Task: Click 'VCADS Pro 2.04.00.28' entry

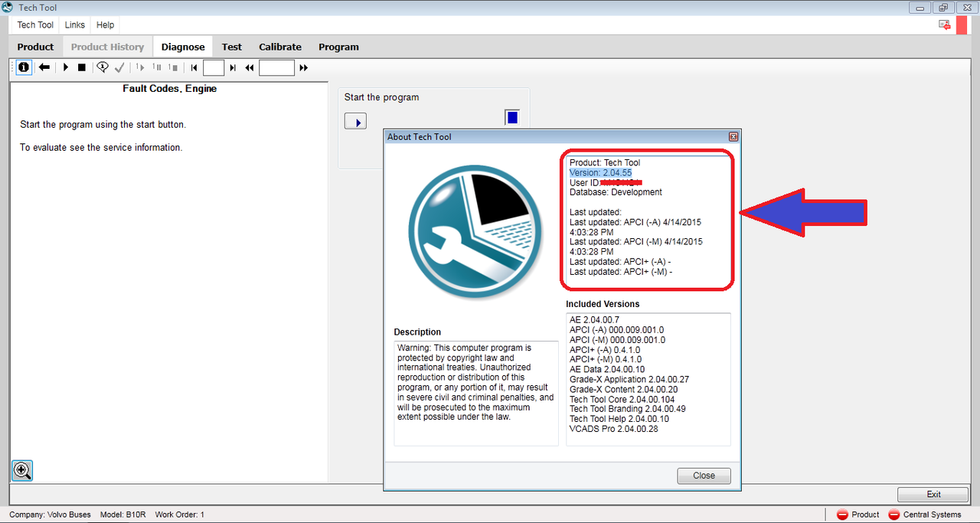Action: point(613,429)
